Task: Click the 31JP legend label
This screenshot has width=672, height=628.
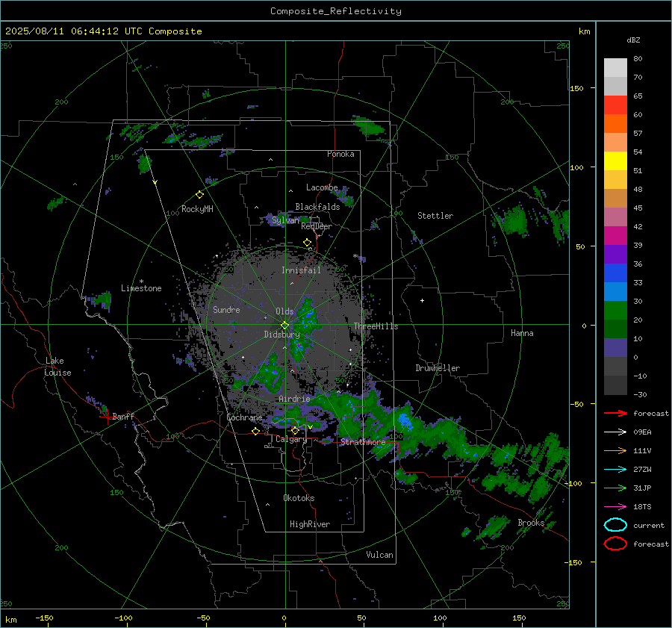Action: click(x=642, y=488)
